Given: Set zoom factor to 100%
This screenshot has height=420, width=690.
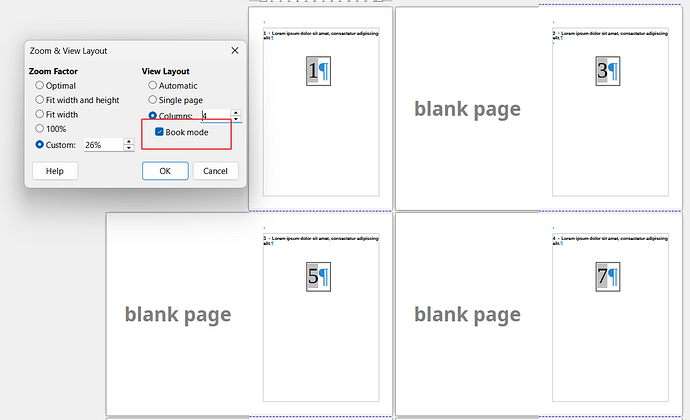Looking at the screenshot, I should [x=40, y=128].
